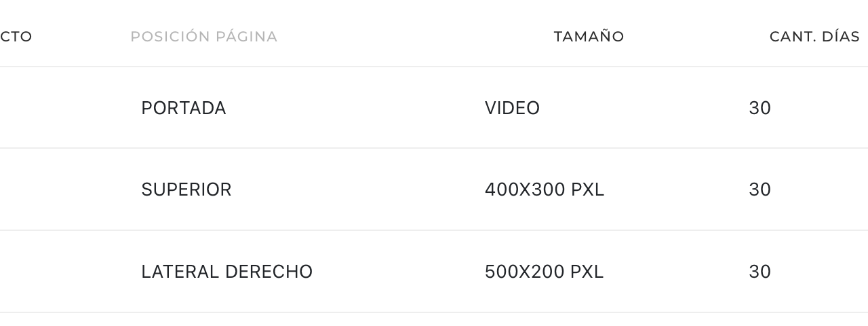The width and height of the screenshot is (868, 326).
Task: Click the truncated CTO column header
Action: point(16,37)
